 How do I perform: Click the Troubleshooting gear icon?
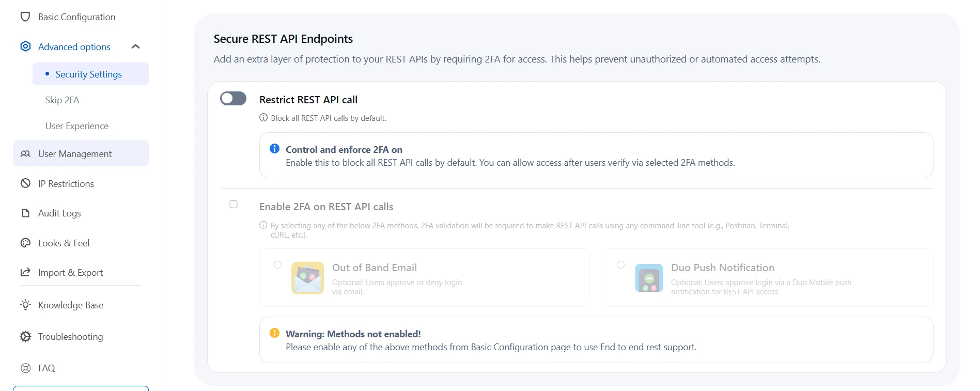tap(25, 336)
